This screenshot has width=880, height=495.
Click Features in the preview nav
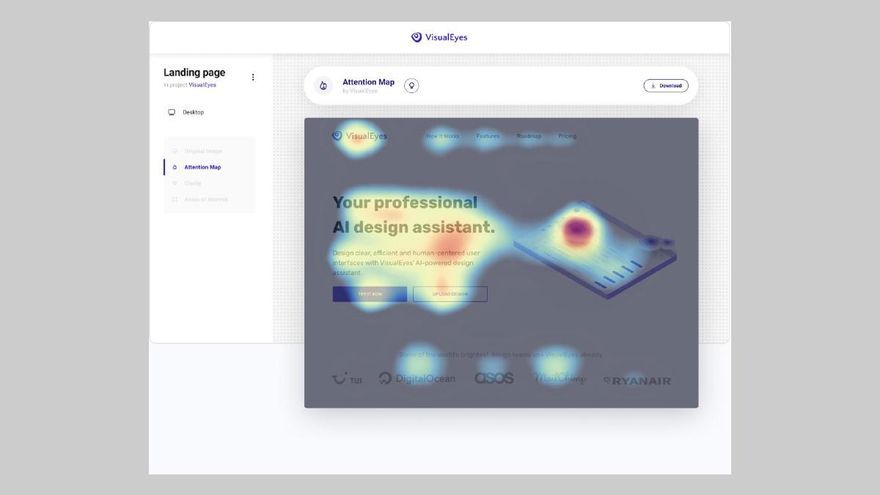pos(488,136)
